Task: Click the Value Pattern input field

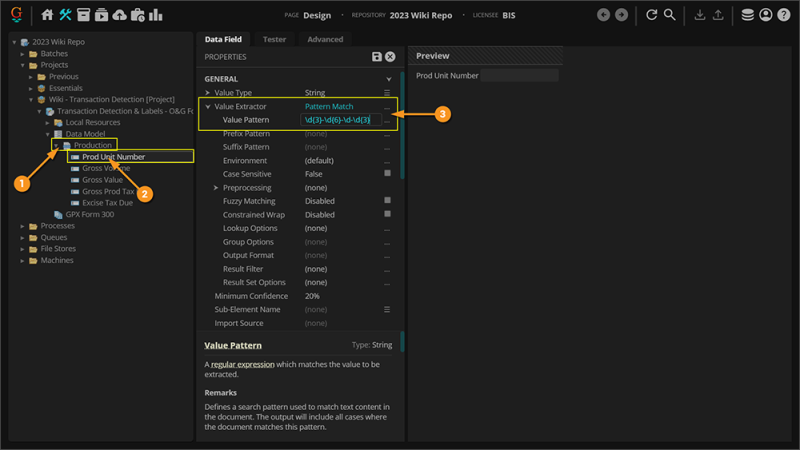Action: (x=338, y=120)
